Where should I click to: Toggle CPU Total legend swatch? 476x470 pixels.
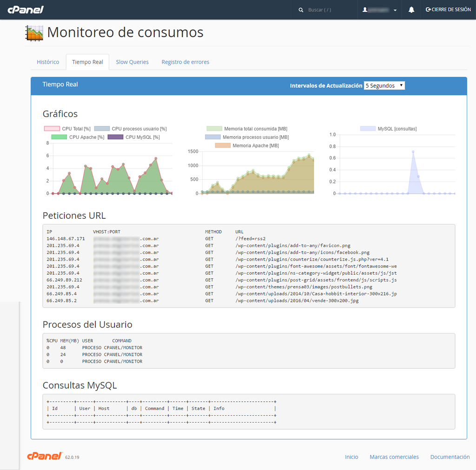click(52, 129)
